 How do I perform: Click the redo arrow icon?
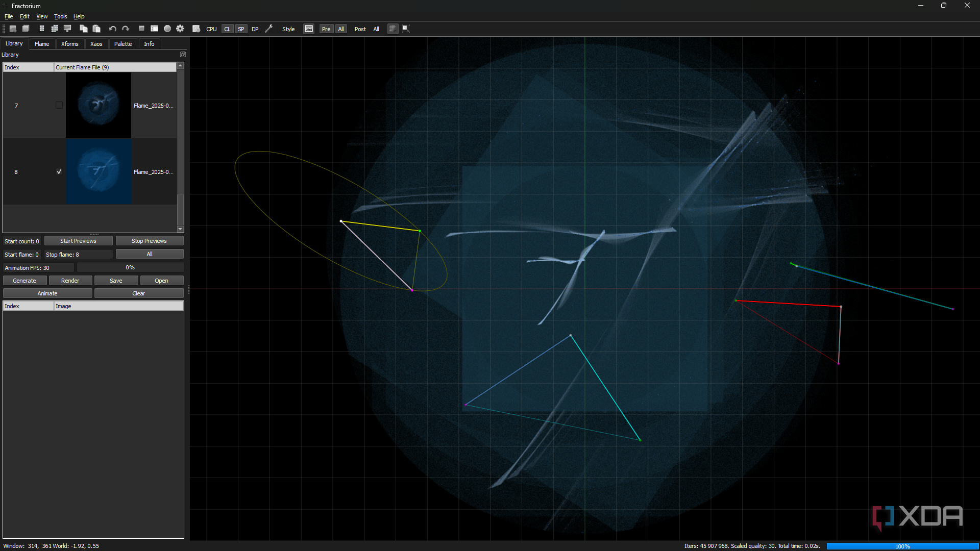click(x=126, y=29)
